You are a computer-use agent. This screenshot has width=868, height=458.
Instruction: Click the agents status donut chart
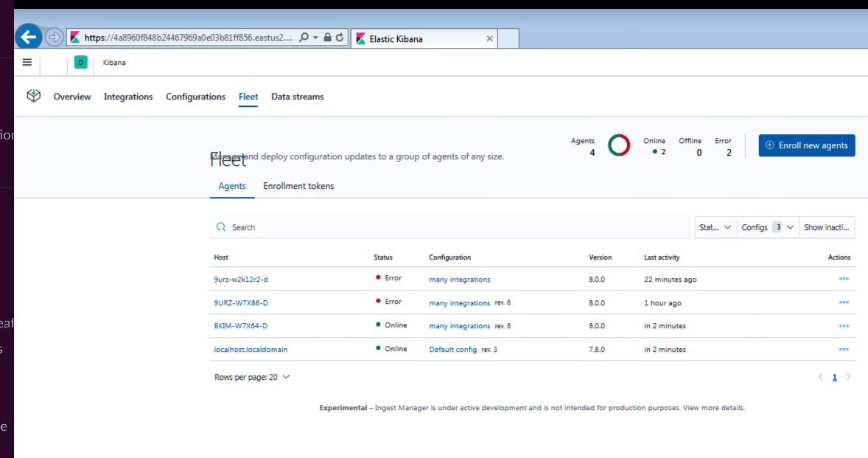pyautogui.click(x=619, y=145)
